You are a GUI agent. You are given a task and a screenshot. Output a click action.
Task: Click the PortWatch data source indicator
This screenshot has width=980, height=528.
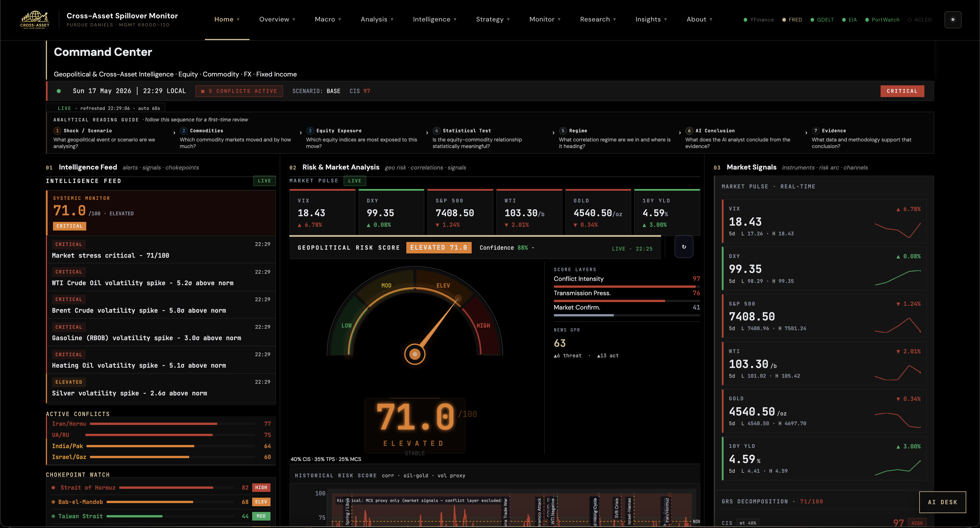click(882, 20)
